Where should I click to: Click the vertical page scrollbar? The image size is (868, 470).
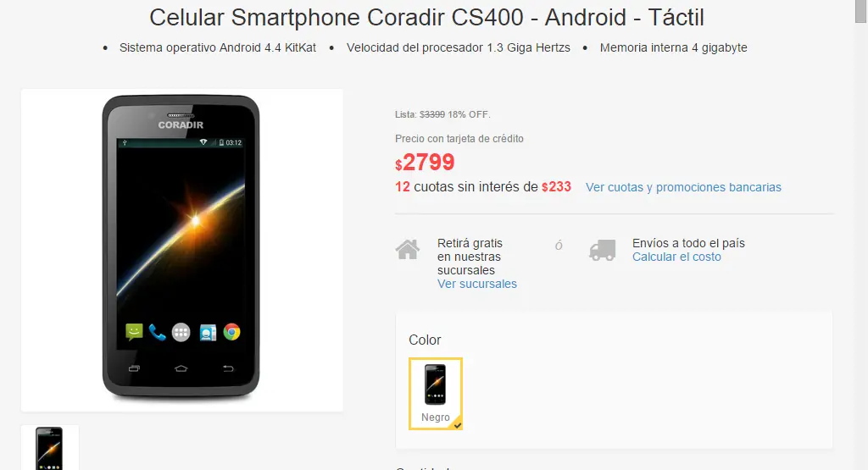click(861, 235)
